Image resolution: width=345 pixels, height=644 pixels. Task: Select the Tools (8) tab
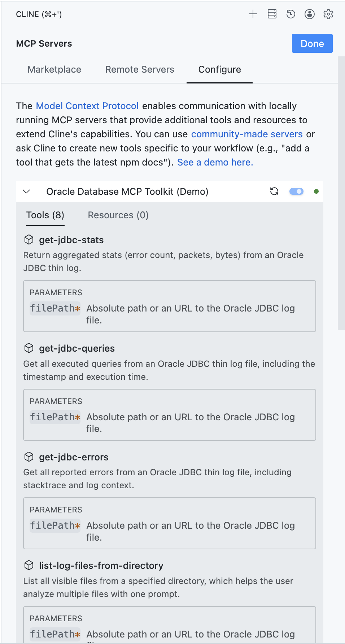click(x=45, y=215)
